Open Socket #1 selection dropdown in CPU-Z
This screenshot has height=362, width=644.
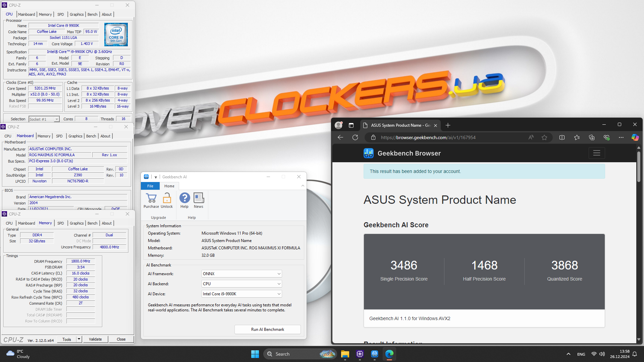(x=44, y=119)
